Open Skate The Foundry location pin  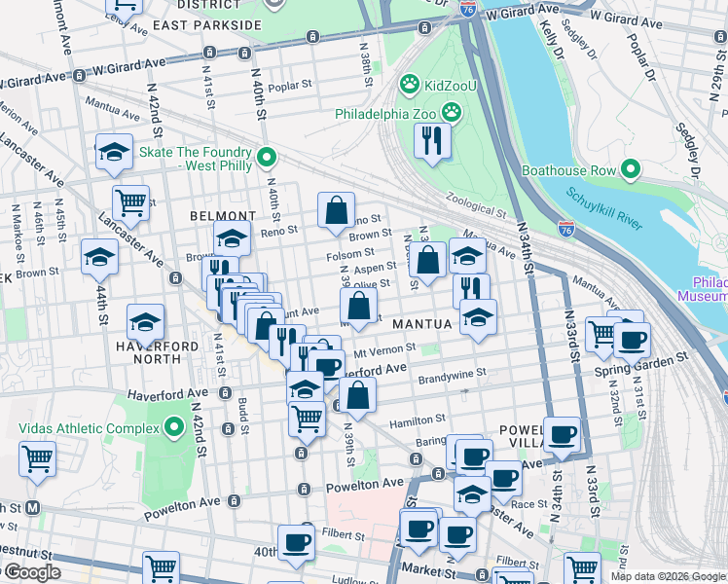point(267,158)
